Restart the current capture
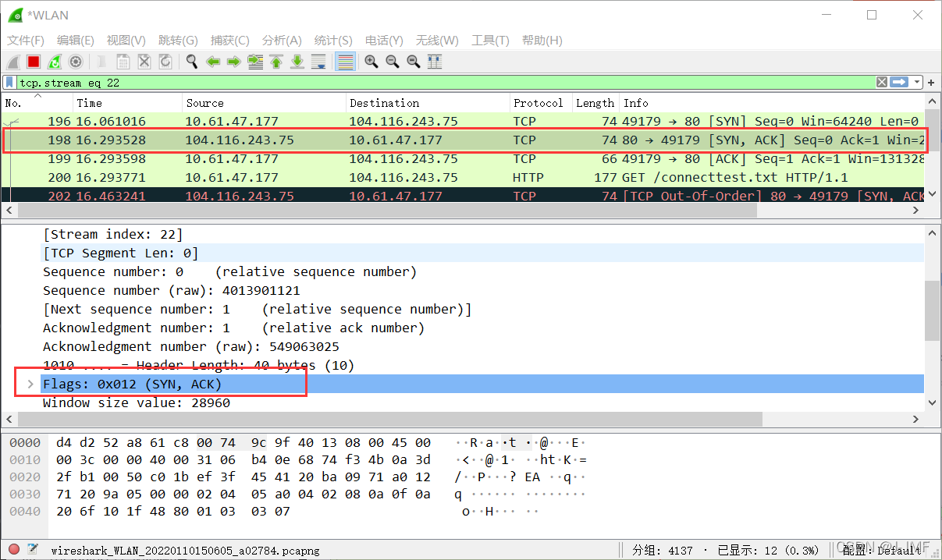 pyautogui.click(x=55, y=62)
